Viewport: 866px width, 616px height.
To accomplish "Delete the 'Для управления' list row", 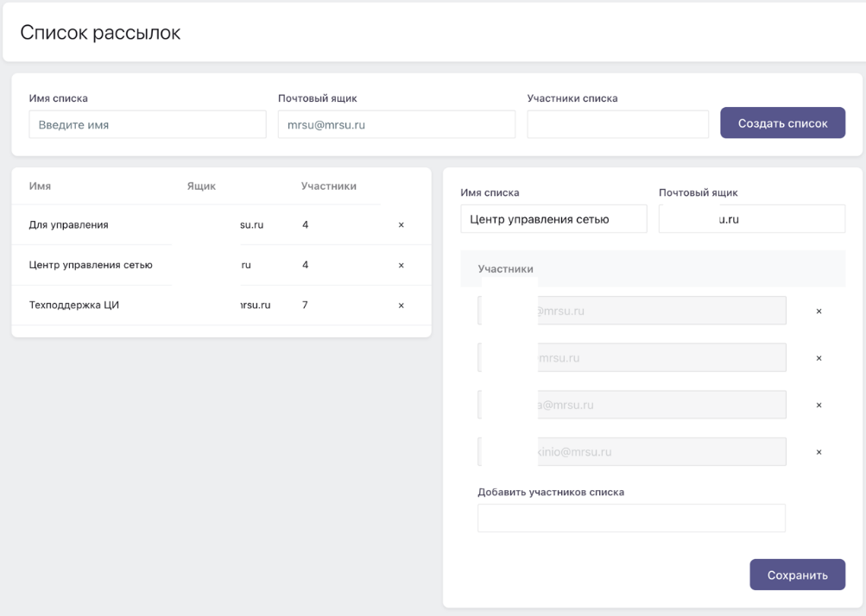I will 401,224.
